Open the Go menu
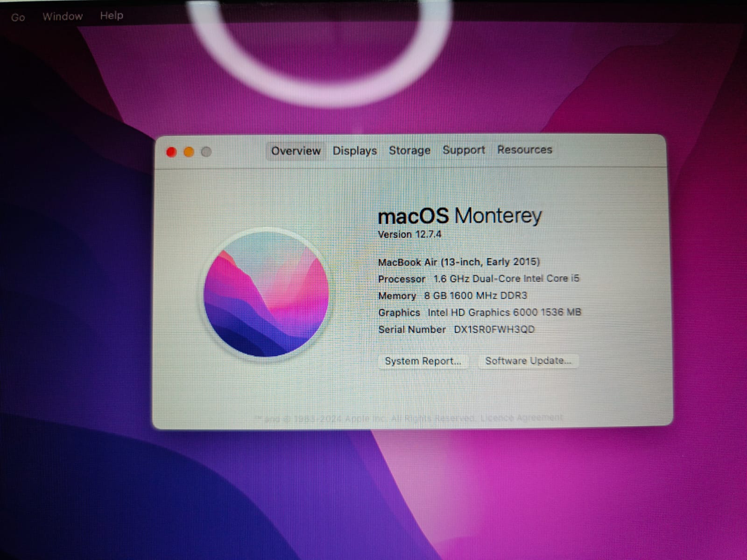The height and width of the screenshot is (560, 747). [18, 17]
